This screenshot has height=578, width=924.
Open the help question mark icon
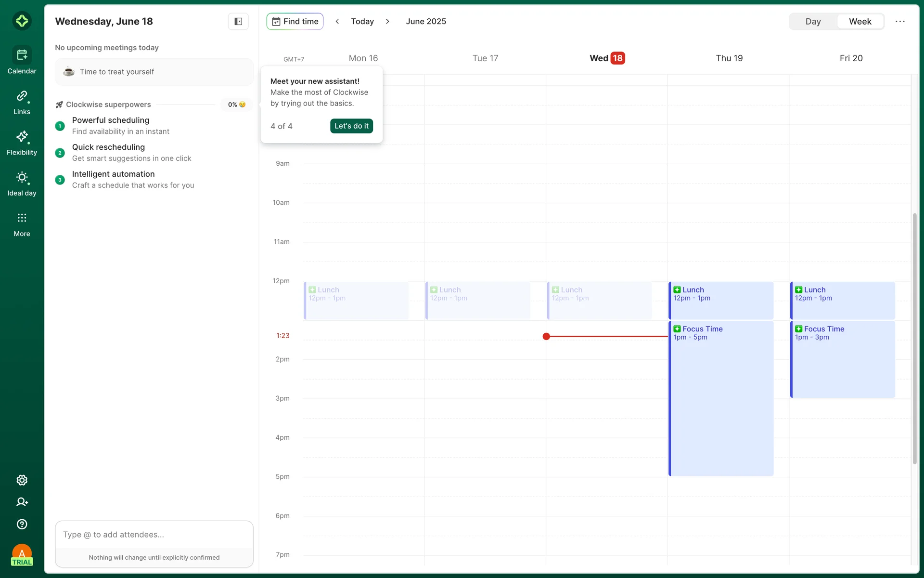click(22, 524)
